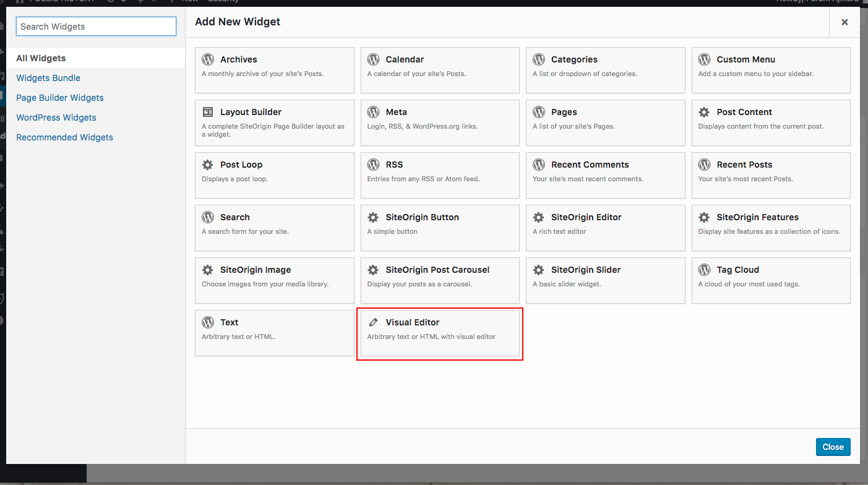This screenshot has height=485, width=868.
Task: Click the WordPress icon on RSS widget
Action: pos(373,165)
